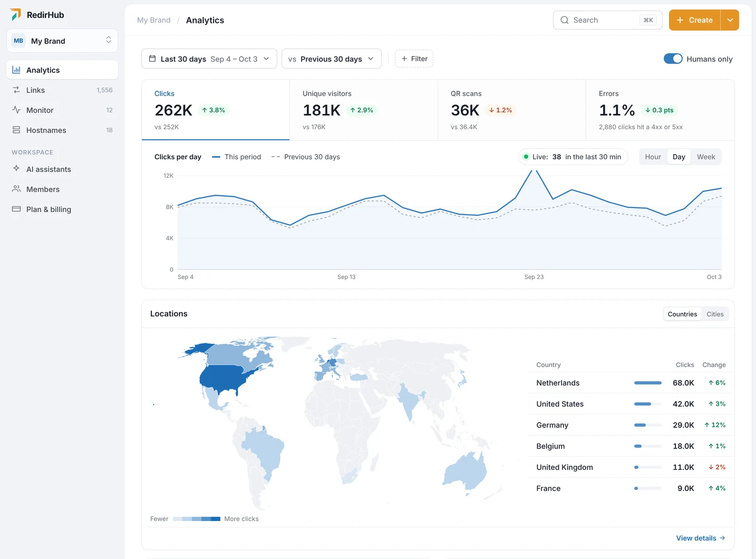This screenshot has width=756, height=559.
Task: Open the My Brand workspace switcher
Action: click(62, 41)
